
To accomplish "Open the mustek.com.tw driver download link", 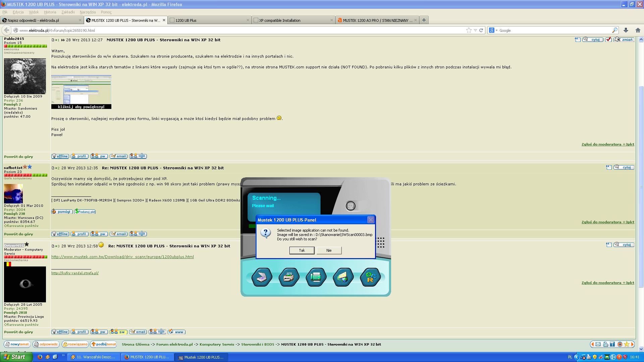I will point(122,257).
